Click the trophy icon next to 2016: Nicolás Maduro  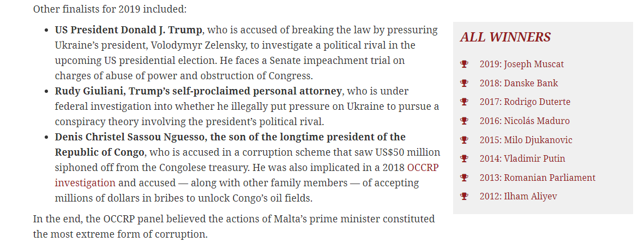464,121
